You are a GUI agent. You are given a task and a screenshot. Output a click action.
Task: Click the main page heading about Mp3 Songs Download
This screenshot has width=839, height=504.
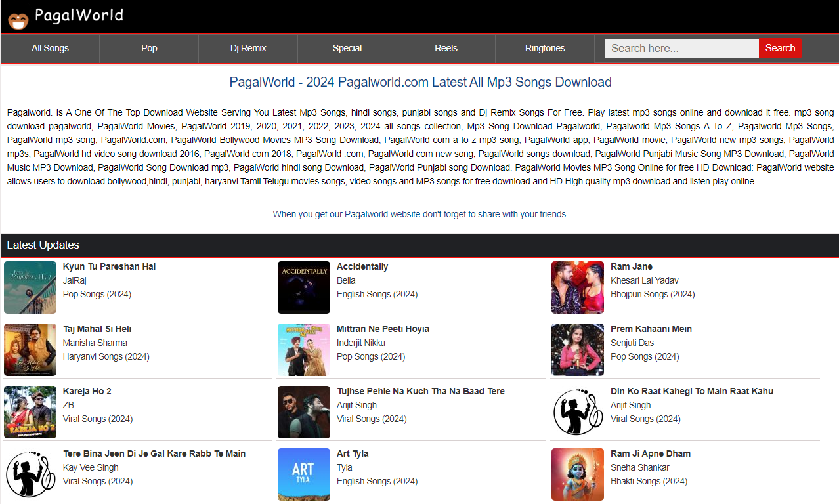pyautogui.click(x=420, y=82)
